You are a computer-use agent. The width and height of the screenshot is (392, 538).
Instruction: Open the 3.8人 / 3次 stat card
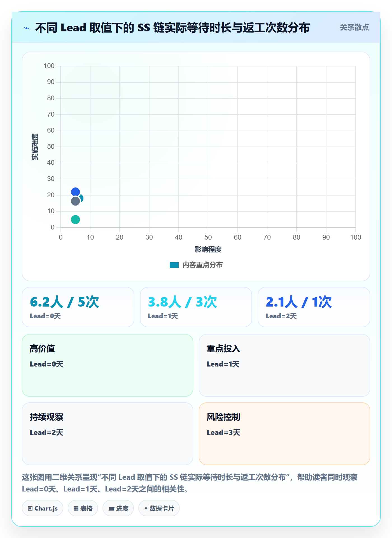(196, 307)
